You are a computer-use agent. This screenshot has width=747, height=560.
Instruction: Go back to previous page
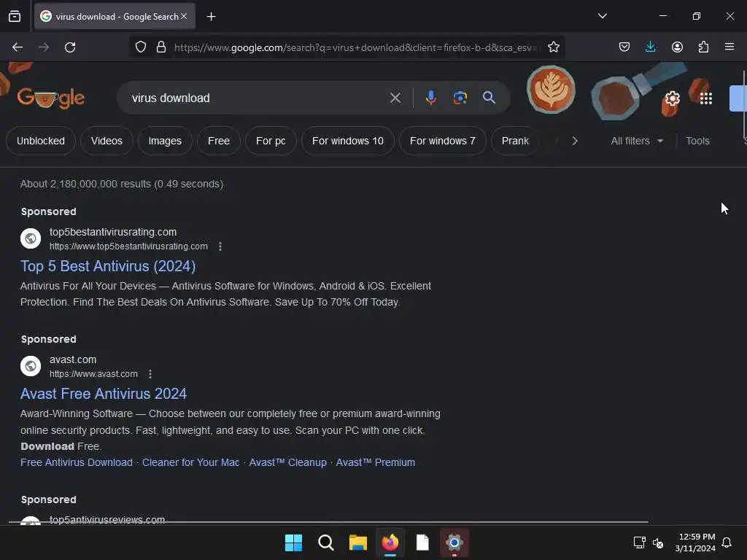point(18,47)
